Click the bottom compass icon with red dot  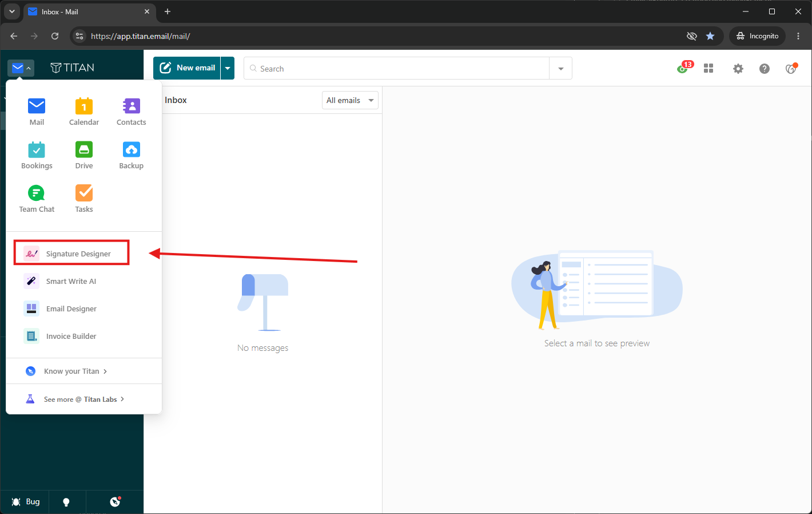pos(115,502)
